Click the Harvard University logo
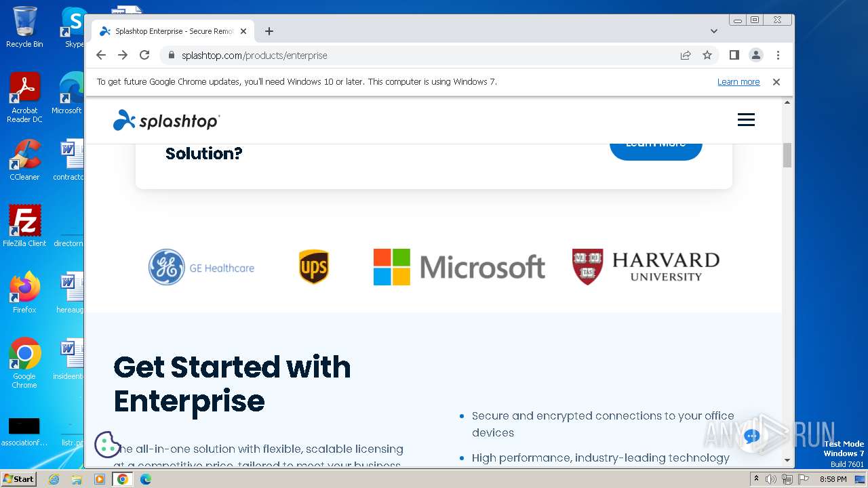Screen dimensions: 868x488 pos(646,267)
